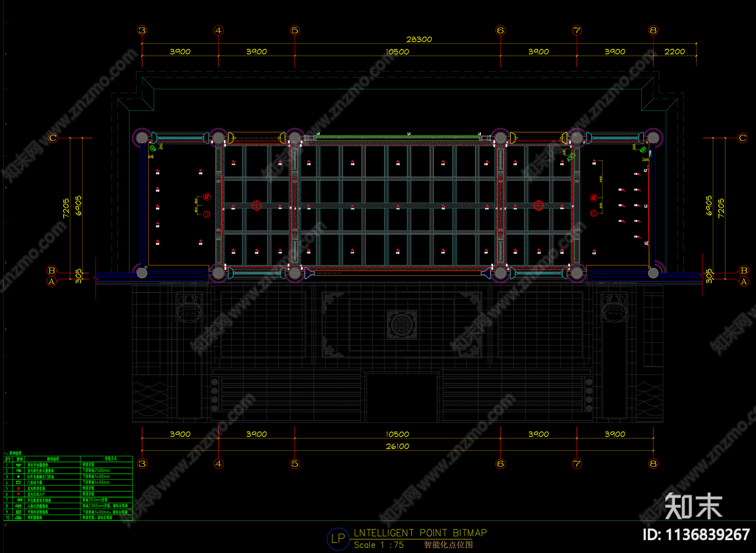756x553 pixels.
Task: Select grid bubble 3 at bottom
Action: 142,464
